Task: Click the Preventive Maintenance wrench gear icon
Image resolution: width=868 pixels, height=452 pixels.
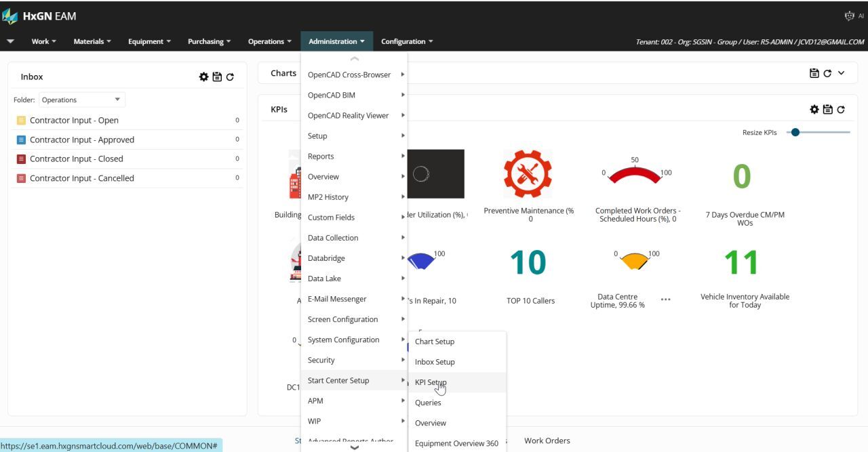Action: tap(528, 174)
